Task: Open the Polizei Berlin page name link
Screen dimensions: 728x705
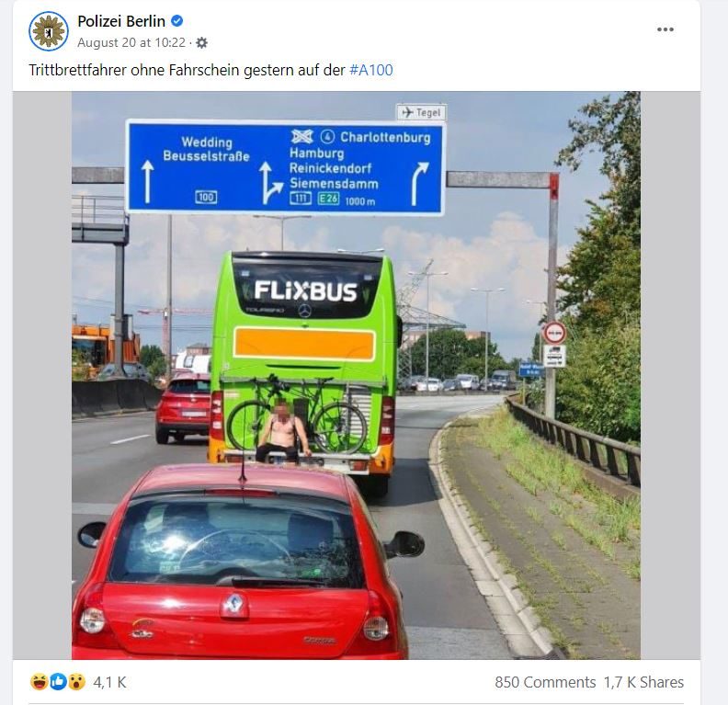Action: coord(121,21)
